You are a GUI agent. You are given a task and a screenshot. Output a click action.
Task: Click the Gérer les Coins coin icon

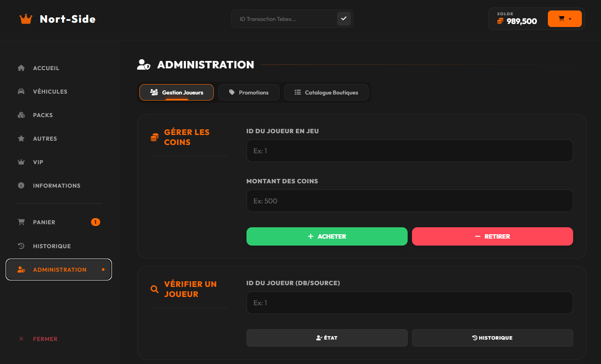pos(155,137)
